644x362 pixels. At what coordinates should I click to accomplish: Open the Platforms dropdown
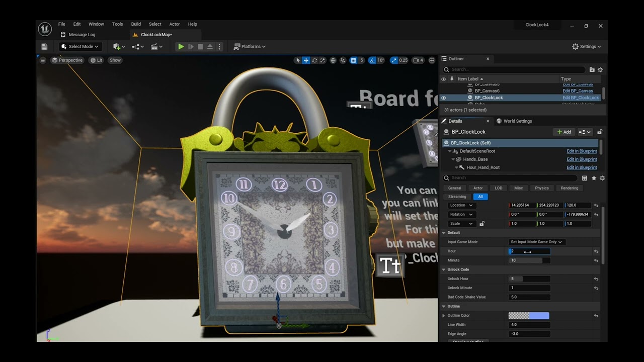[250, 47]
